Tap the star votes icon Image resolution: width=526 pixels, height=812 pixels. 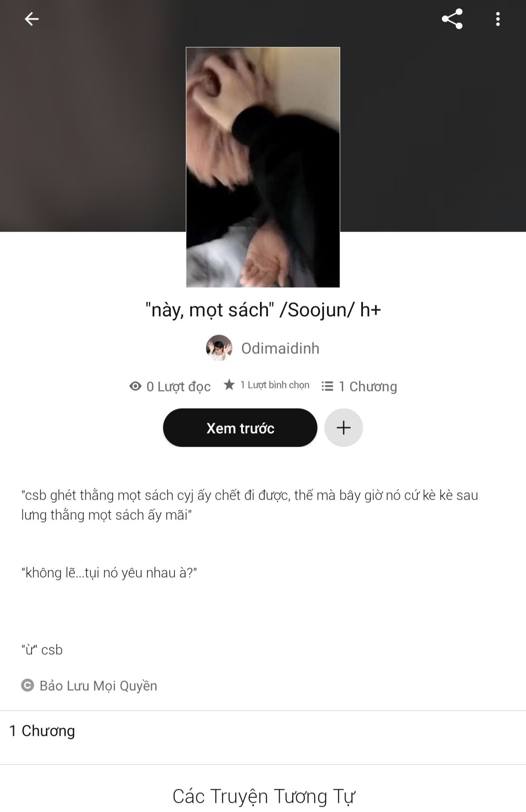(229, 385)
